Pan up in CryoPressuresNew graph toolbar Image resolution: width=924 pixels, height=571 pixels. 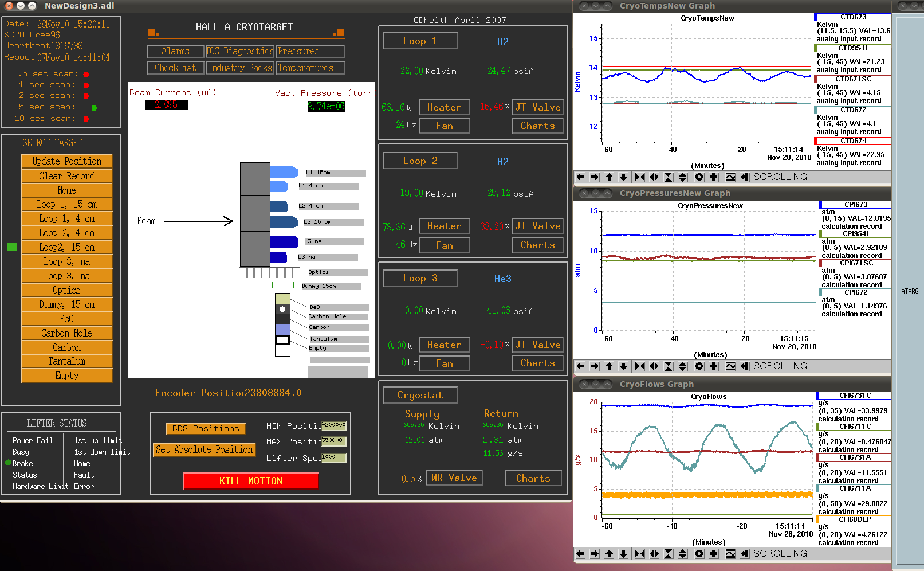coord(610,366)
